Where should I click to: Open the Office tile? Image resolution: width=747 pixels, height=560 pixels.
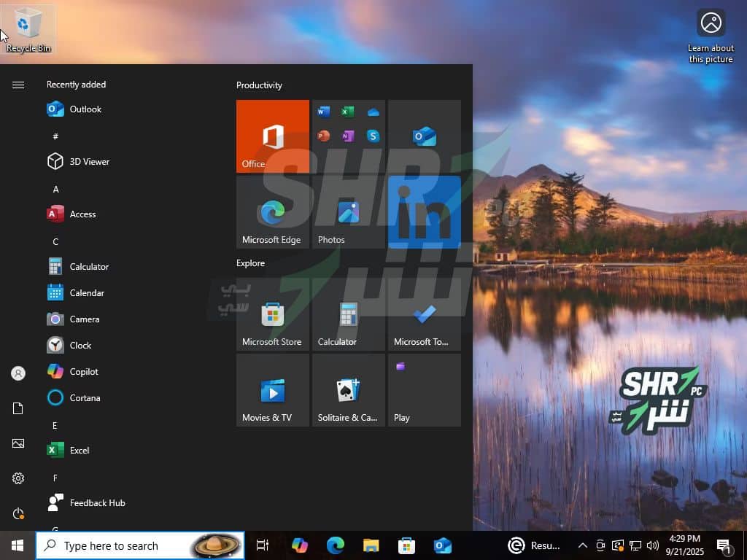click(273, 136)
